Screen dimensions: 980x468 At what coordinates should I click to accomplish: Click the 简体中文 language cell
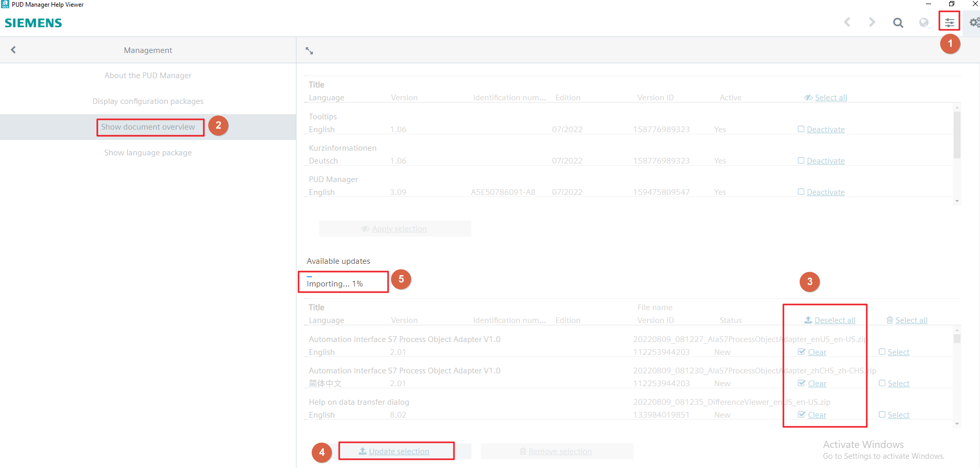pyautogui.click(x=325, y=384)
